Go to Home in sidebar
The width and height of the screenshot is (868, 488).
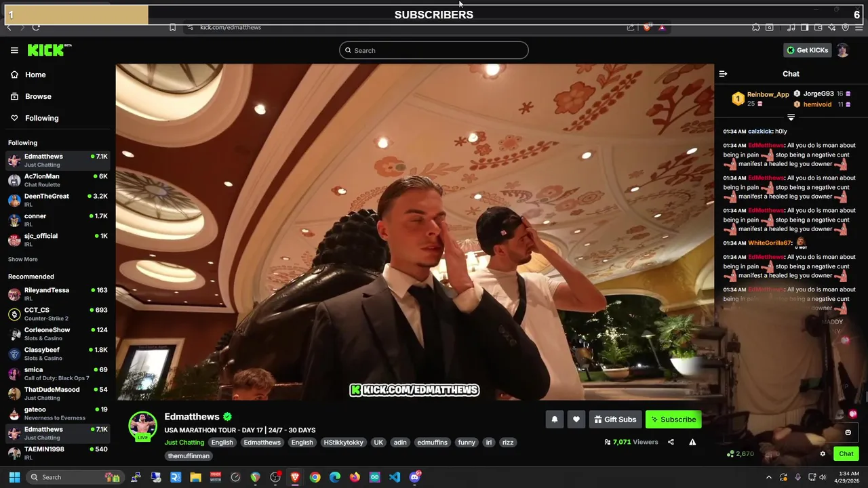pyautogui.click(x=35, y=75)
